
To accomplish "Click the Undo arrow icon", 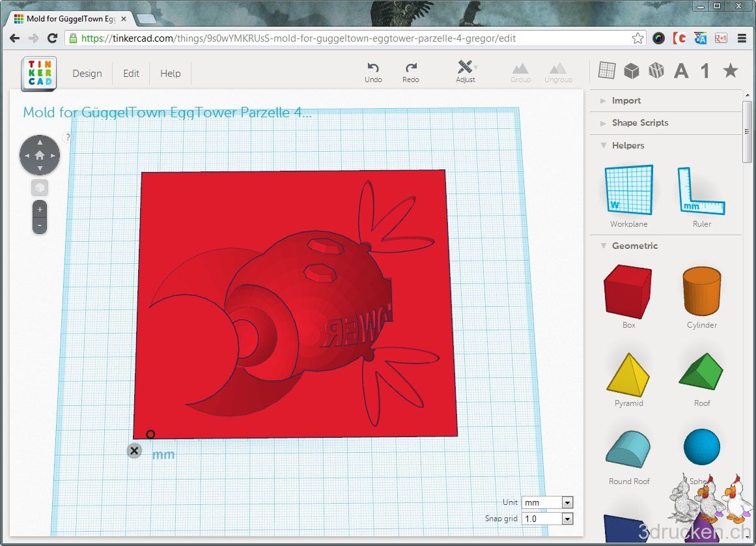I will [x=372, y=68].
